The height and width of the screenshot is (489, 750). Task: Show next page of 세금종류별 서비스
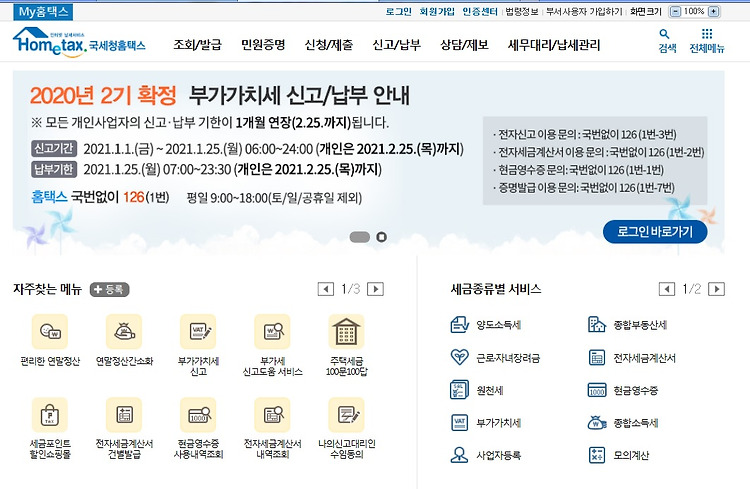717,289
